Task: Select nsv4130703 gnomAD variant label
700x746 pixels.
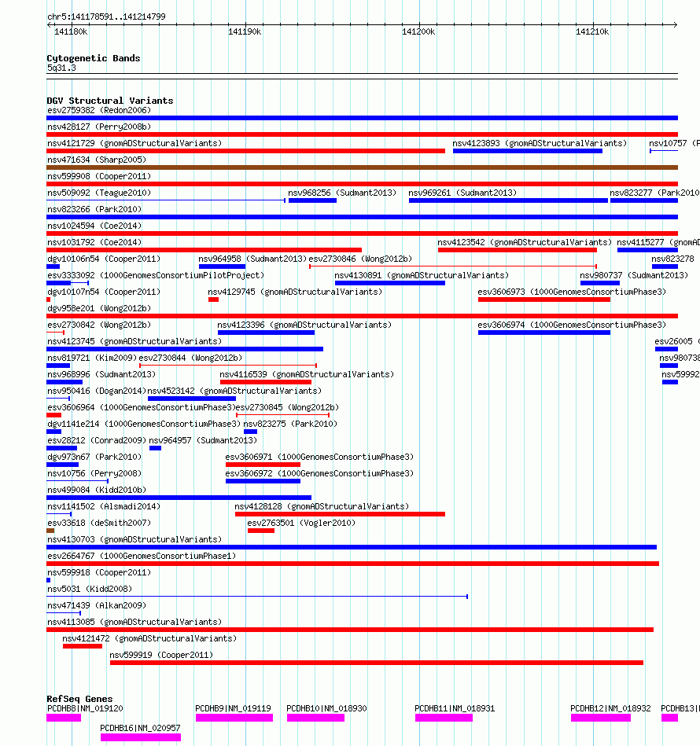Action: [134, 539]
